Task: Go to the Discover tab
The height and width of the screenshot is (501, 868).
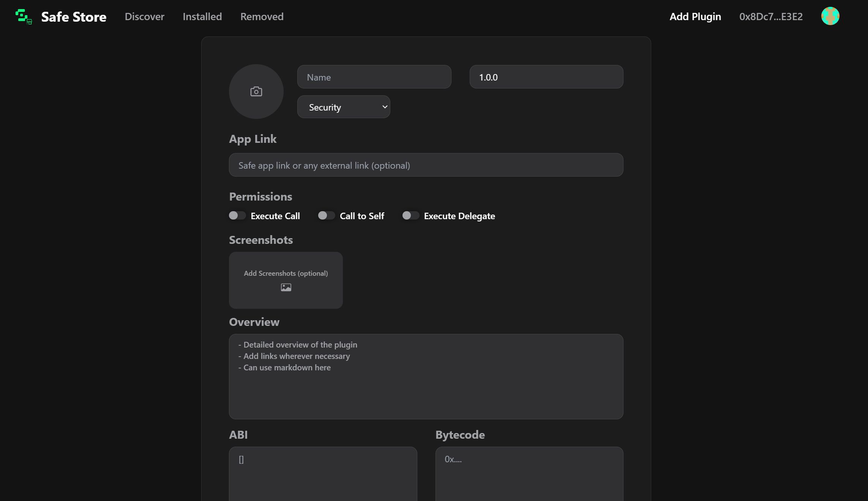Action: (x=144, y=17)
